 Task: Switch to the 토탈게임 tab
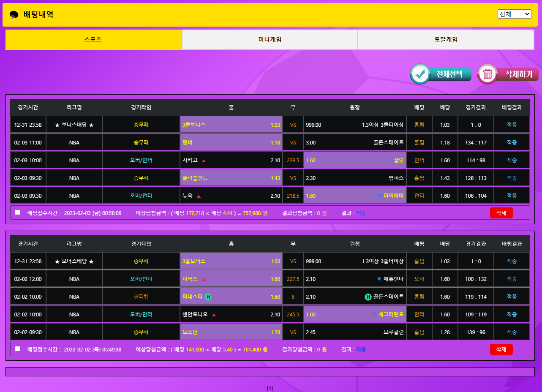446,40
